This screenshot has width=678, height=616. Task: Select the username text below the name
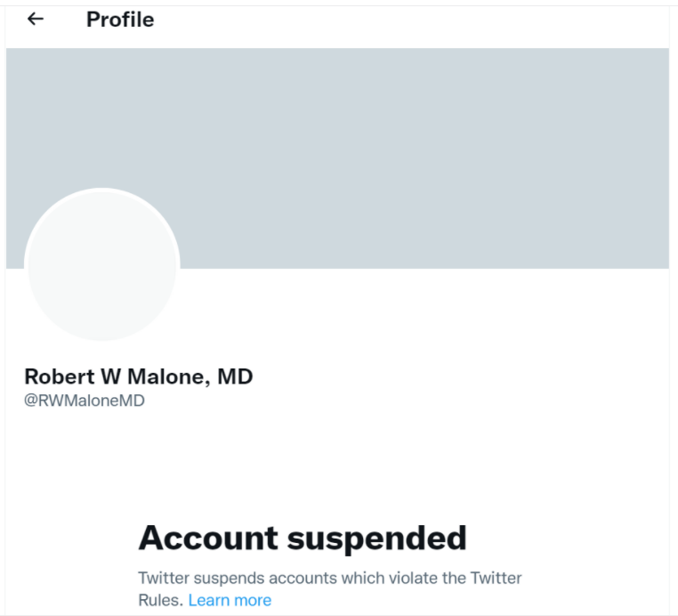[85, 401]
